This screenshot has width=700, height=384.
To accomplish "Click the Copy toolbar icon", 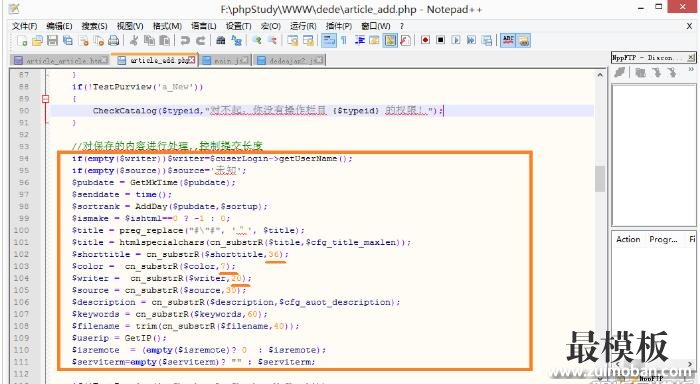I will pos(149,41).
